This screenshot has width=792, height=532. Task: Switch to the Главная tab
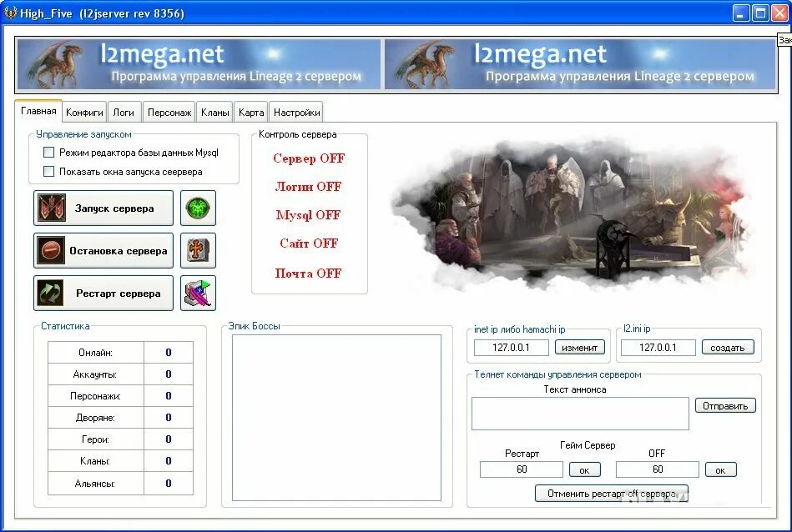(x=38, y=111)
